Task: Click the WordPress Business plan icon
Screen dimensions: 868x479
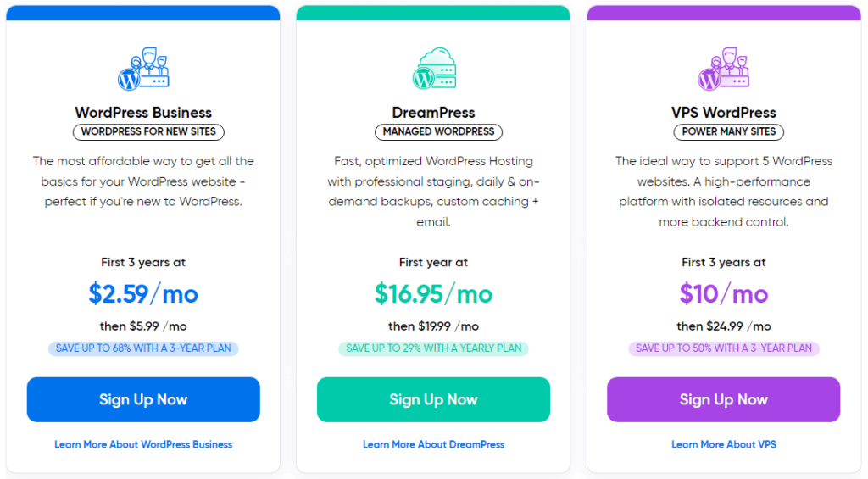Action: tap(143, 70)
